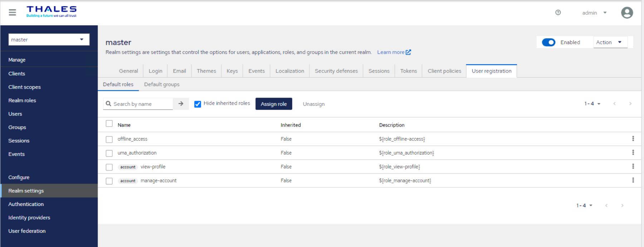Click the Assign role button
The width and height of the screenshot is (644, 247).
274,104
